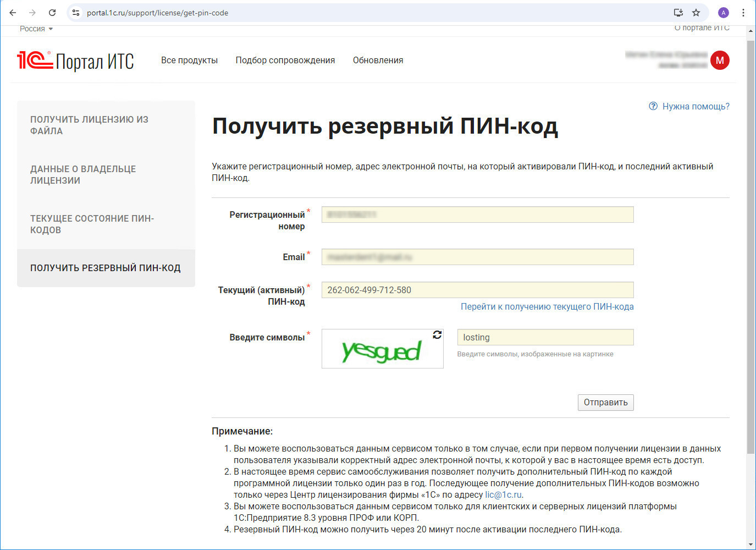
Task: Open Текущее состояние ПИН-кодов in the sidebar
Action: tap(106, 224)
